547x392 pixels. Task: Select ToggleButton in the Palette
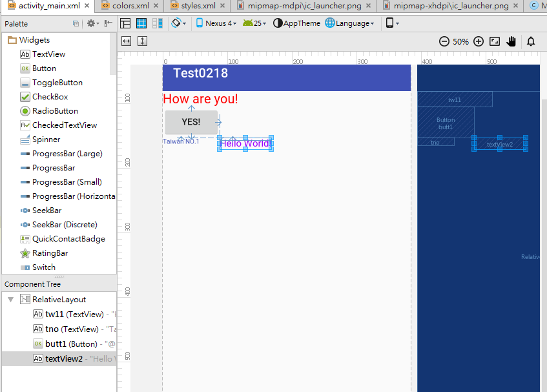coord(57,83)
